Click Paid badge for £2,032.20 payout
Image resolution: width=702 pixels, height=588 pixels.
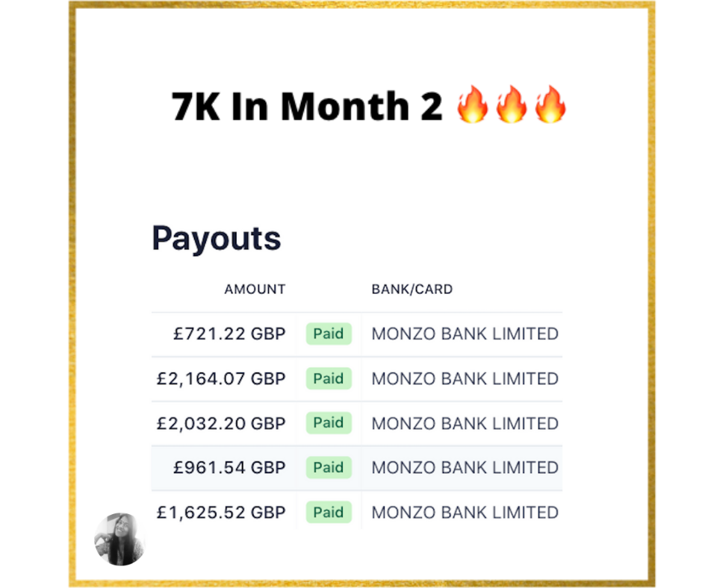click(x=329, y=423)
